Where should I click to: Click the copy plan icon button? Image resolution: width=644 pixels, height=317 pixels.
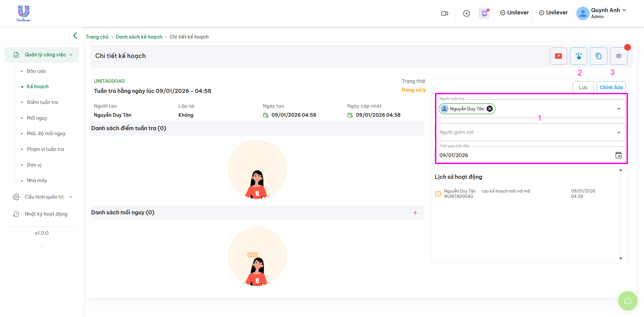(x=598, y=56)
